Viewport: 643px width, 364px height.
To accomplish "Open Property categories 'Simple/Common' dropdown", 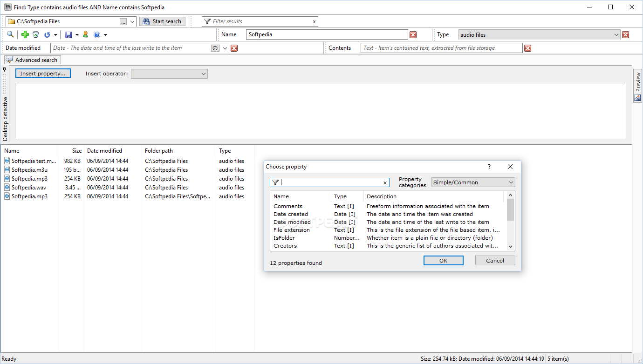I will 473,182.
